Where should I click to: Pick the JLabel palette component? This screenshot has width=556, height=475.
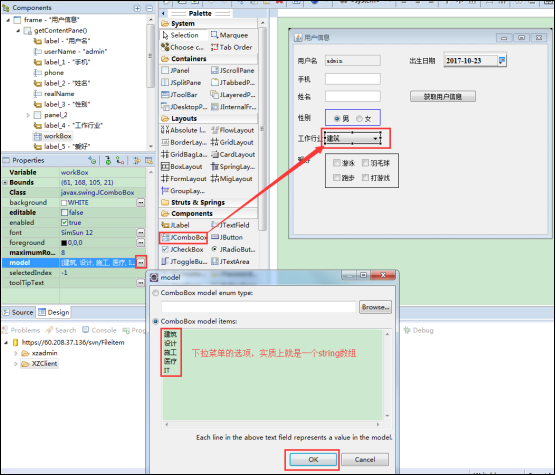pos(175,225)
